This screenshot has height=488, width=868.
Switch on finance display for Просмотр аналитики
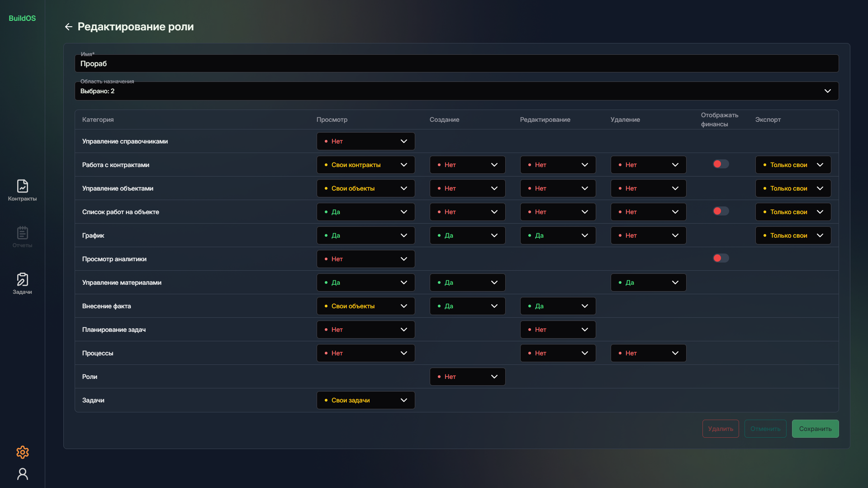(721, 258)
